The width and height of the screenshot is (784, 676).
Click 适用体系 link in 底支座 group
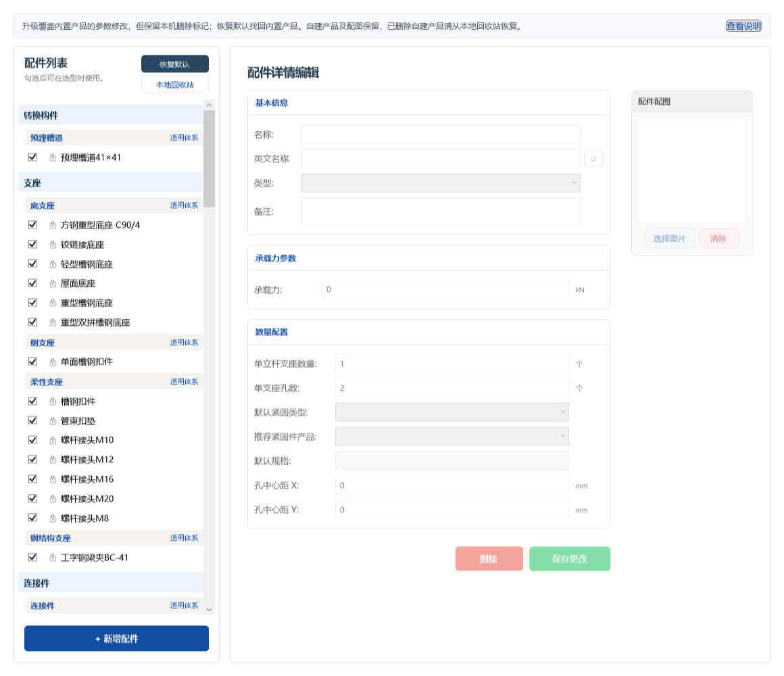tap(184, 205)
